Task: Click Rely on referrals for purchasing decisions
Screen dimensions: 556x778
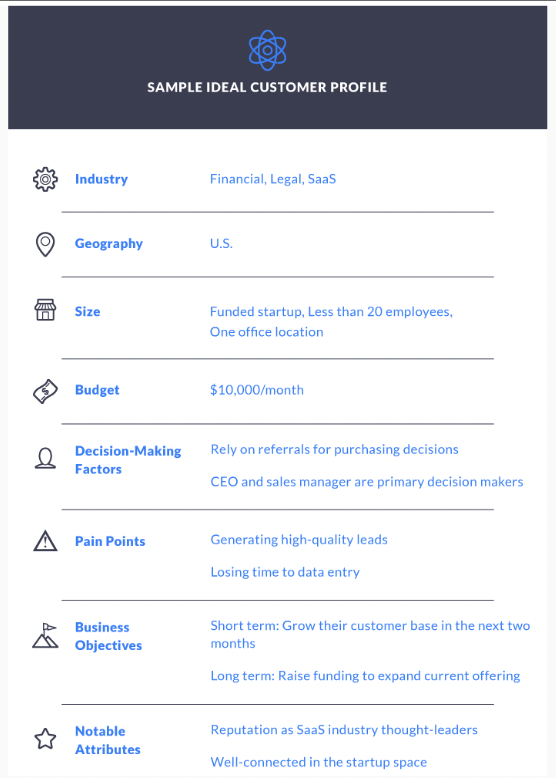Action: pos(334,450)
